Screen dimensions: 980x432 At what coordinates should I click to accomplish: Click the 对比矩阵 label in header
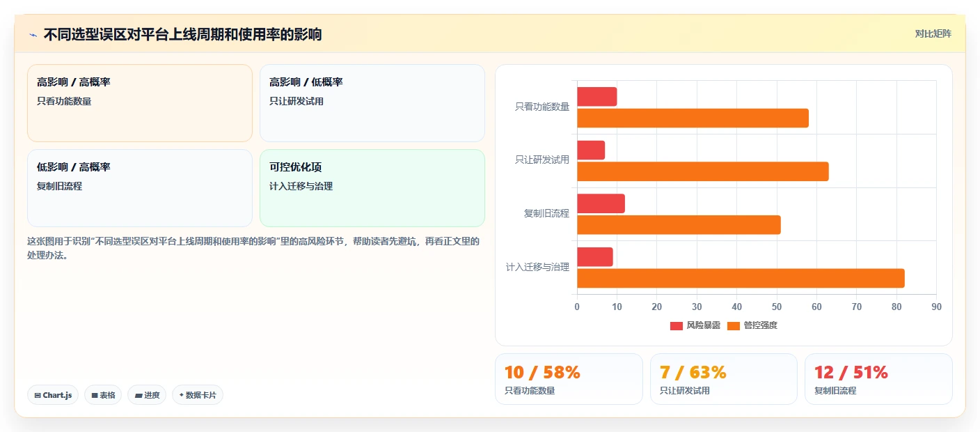click(x=933, y=33)
